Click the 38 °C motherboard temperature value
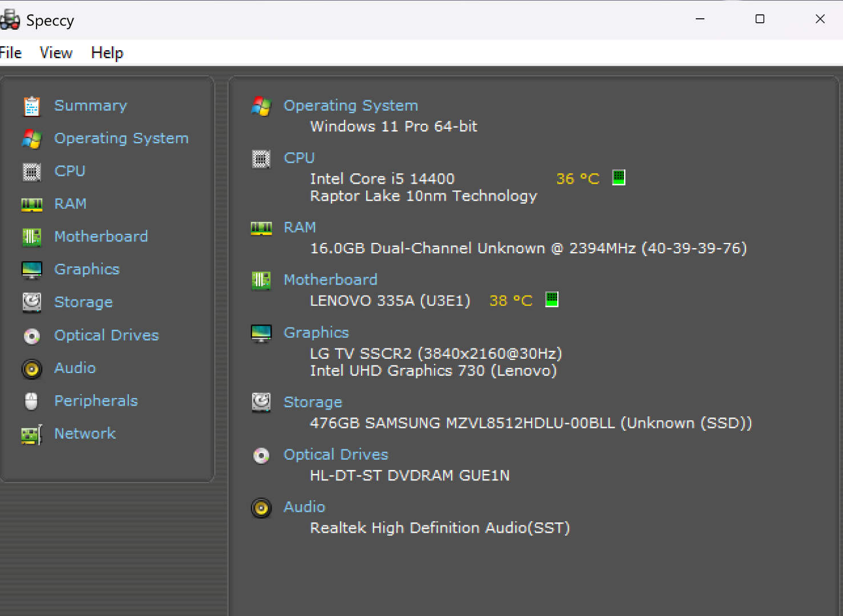 (511, 301)
